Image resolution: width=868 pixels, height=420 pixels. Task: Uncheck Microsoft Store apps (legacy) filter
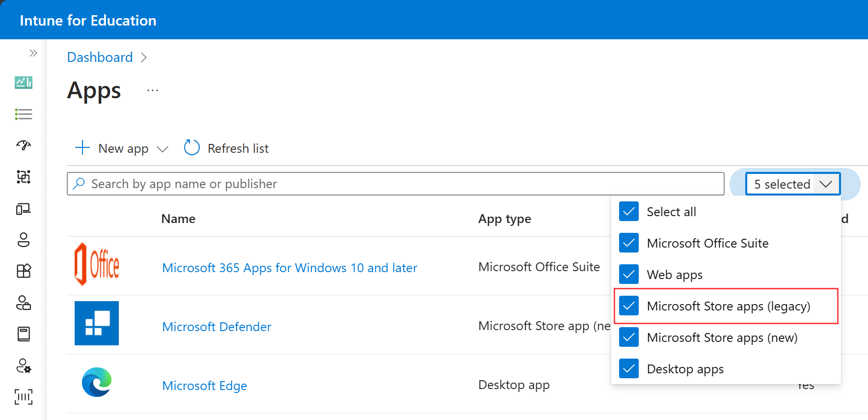(x=629, y=306)
